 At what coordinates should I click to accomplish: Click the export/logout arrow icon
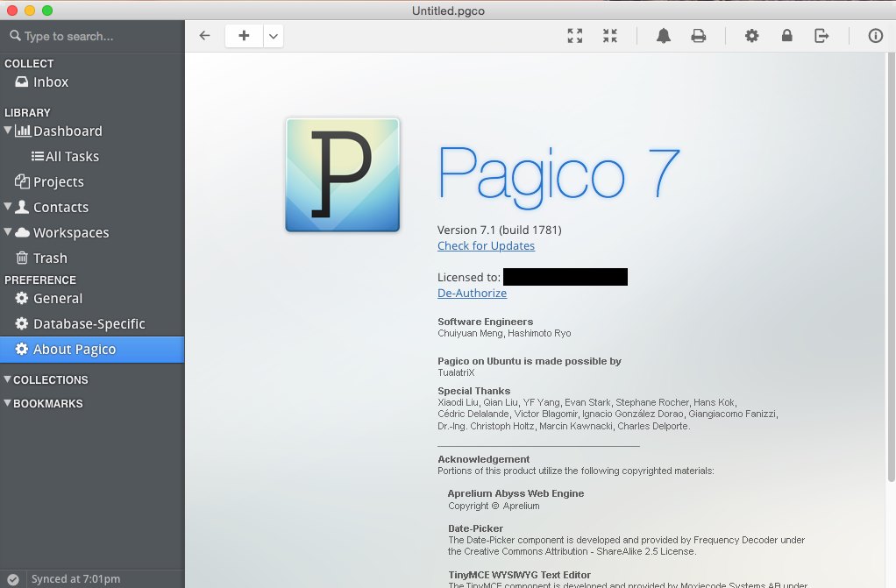(821, 36)
